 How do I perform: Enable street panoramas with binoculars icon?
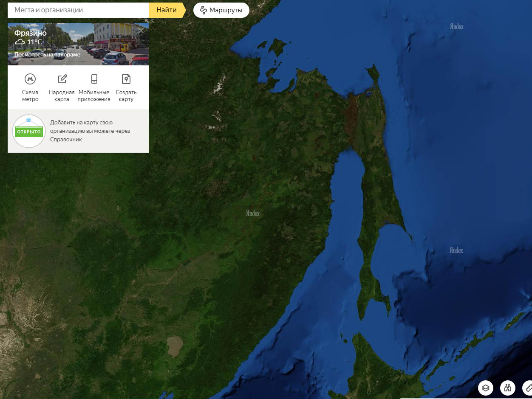(x=507, y=388)
